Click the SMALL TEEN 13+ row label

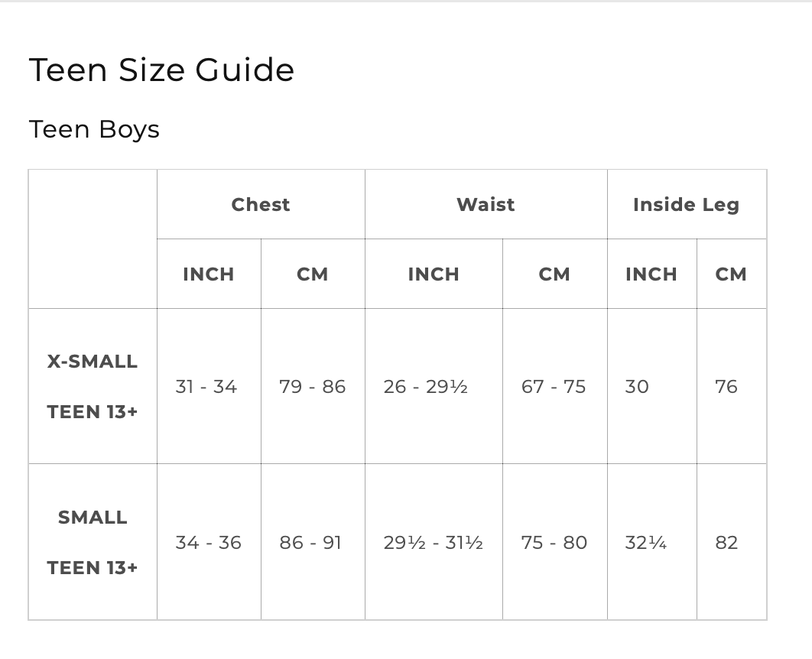click(x=93, y=542)
